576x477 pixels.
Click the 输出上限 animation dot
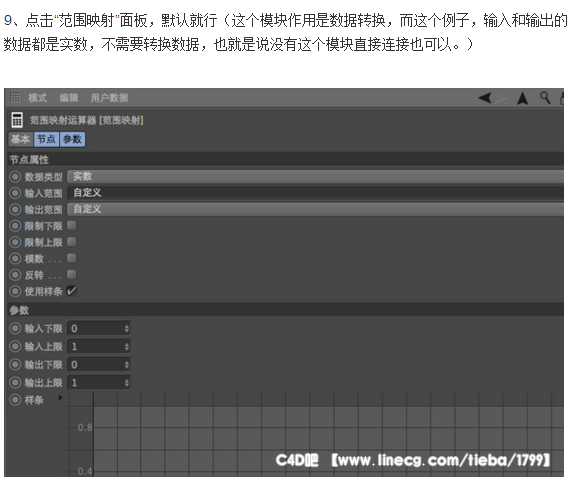point(15,383)
